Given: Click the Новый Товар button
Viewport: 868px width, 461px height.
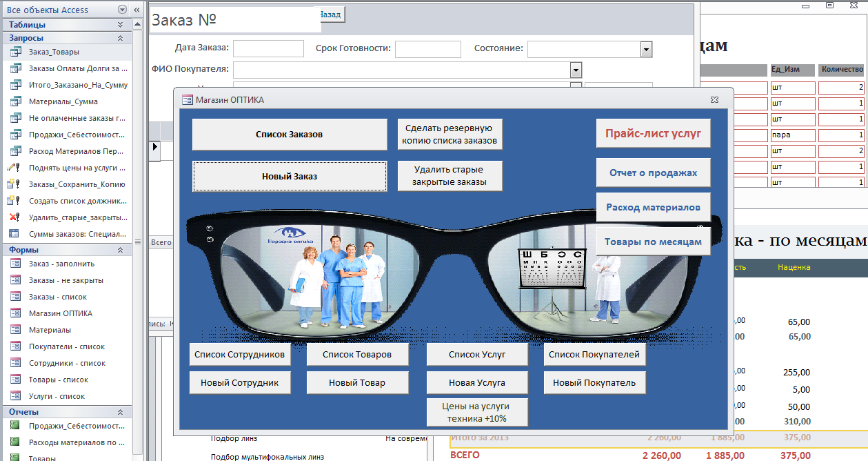Looking at the screenshot, I should point(358,383).
